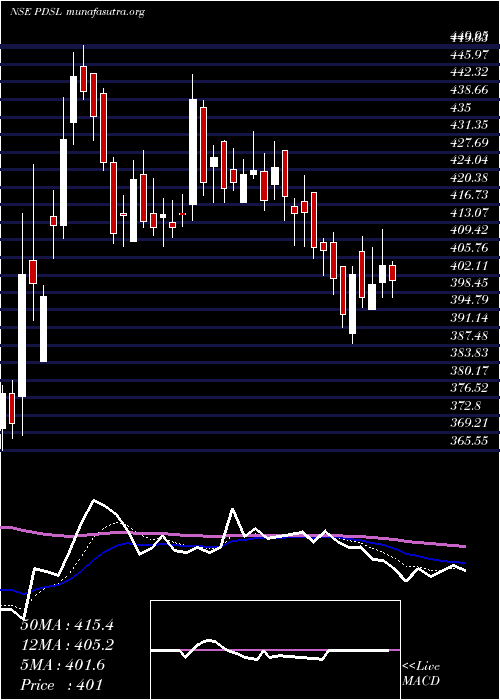Screen dimensions: 500x700
Task: Click the MACD inset chart panel
Action: [x=275, y=650]
